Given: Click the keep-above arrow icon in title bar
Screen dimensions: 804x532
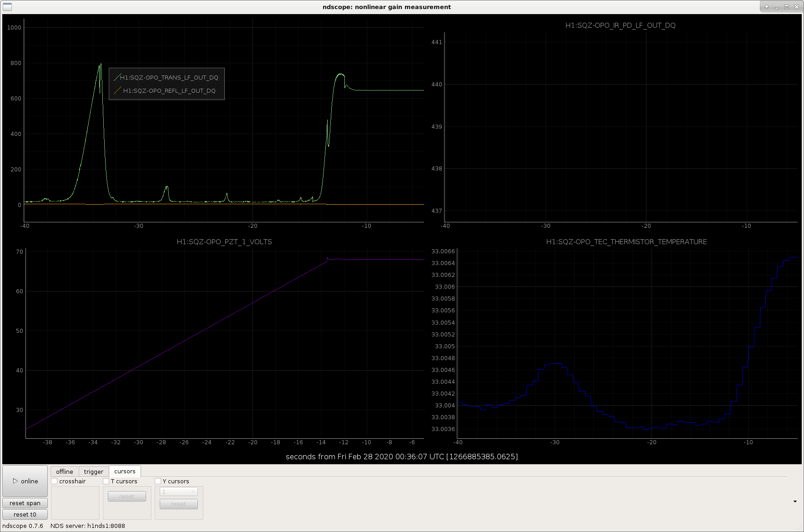Looking at the screenshot, I should [x=767, y=7].
